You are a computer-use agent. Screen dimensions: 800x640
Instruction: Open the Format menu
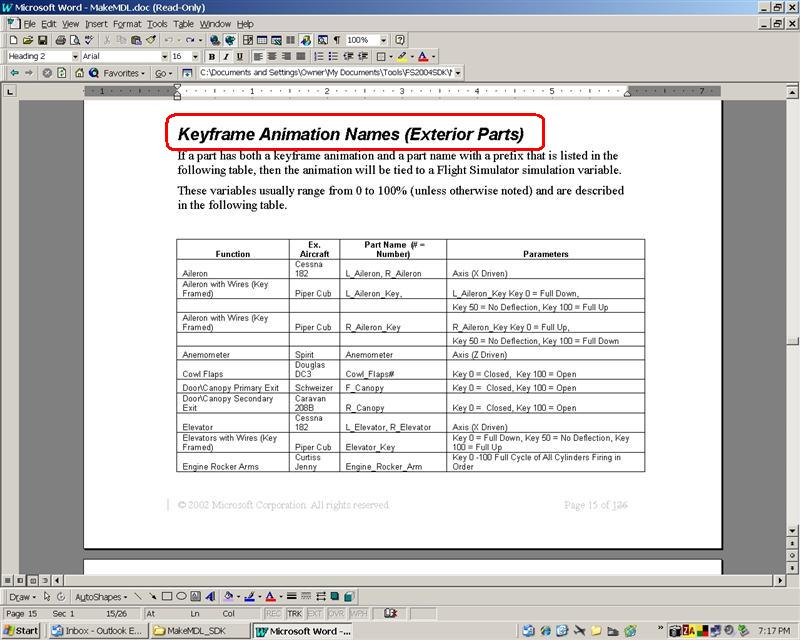click(127, 24)
